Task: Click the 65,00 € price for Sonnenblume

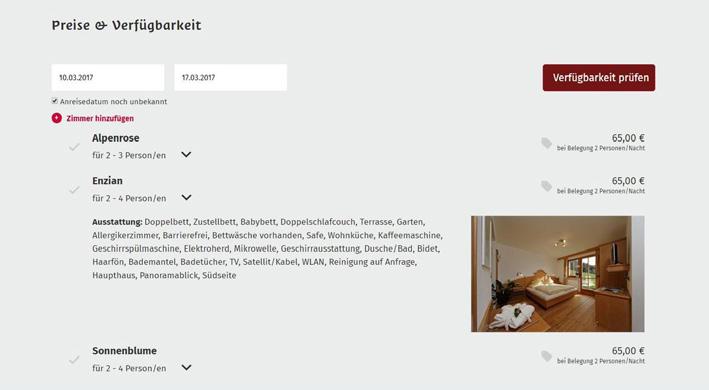Action: [628, 351]
